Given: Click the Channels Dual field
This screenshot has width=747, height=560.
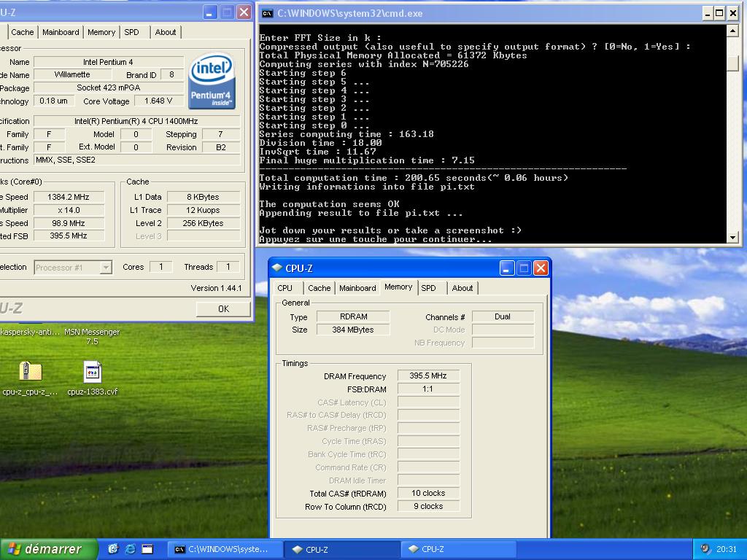Looking at the screenshot, I should (503, 316).
